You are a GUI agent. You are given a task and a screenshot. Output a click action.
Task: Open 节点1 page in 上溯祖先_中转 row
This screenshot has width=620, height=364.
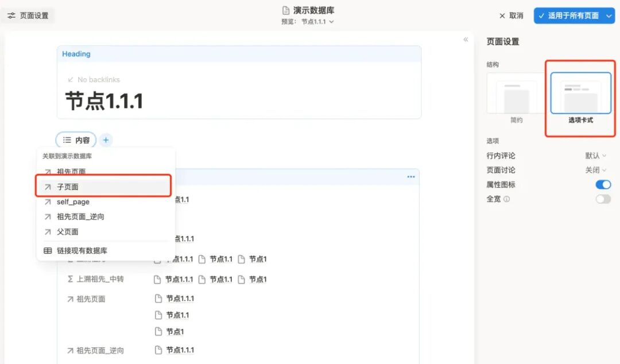click(252, 280)
